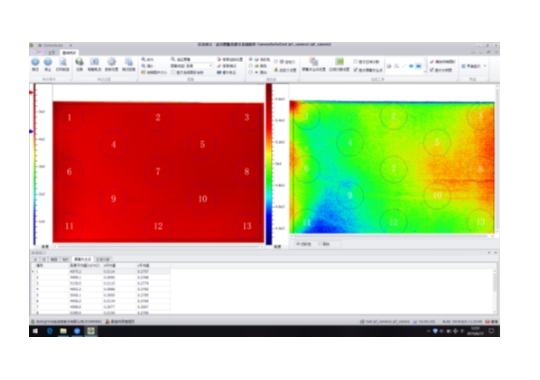Select the blue ellipse tool in gallery

tap(411, 66)
